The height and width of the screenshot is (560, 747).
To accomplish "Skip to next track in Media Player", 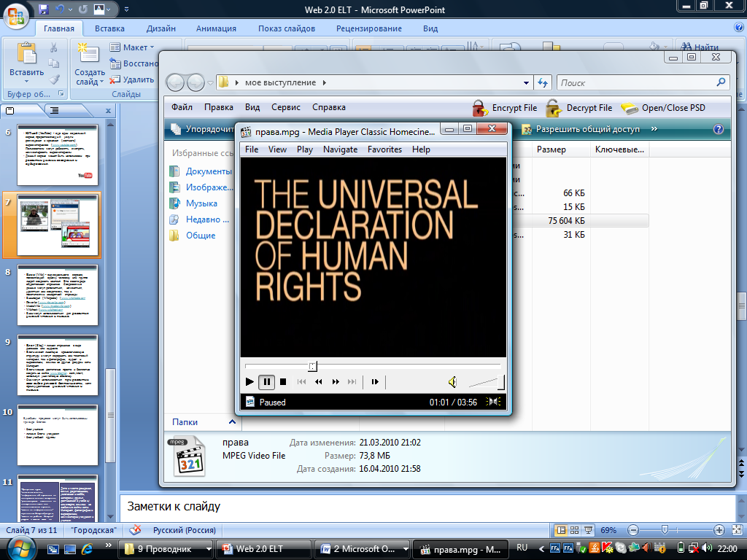I will [352, 381].
